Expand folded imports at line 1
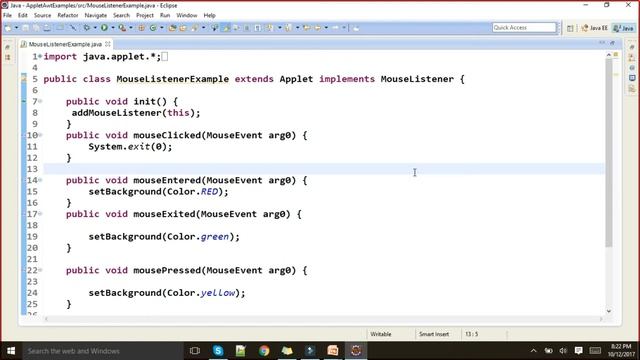The width and height of the screenshot is (640, 360). 40,56
